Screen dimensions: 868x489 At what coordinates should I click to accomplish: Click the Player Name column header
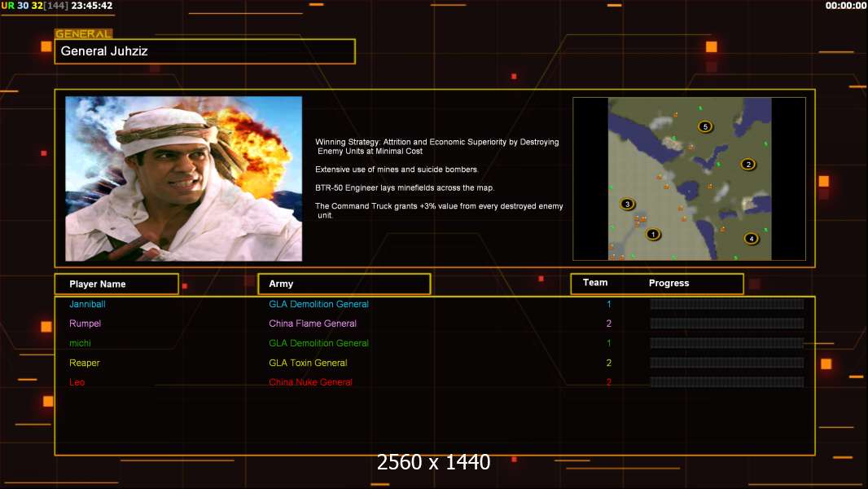coord(116,284)
